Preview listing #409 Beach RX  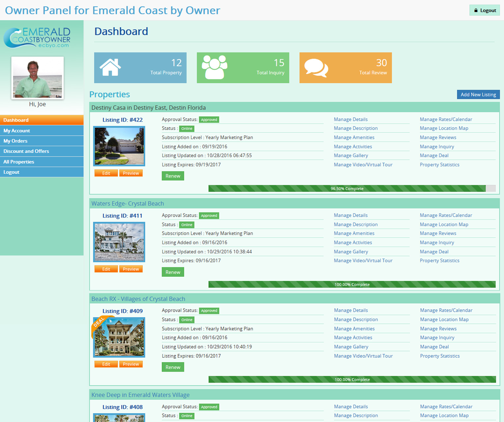[x=131, y=364]
